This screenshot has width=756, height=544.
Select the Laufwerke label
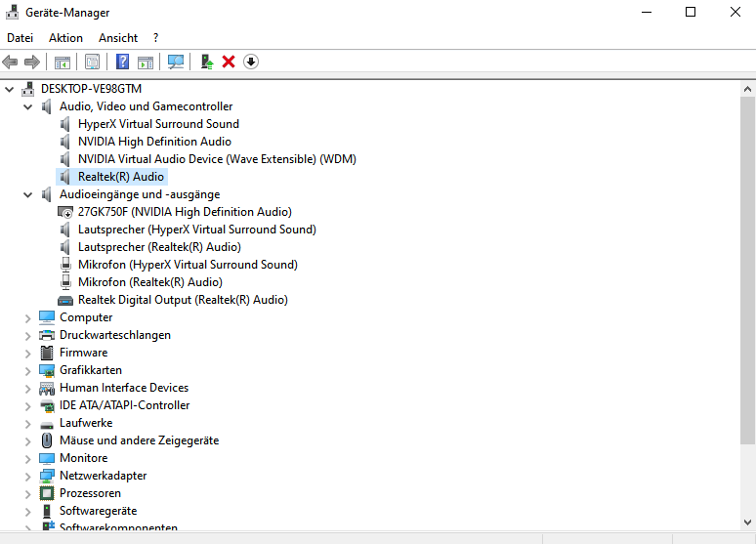click(86, 423)
